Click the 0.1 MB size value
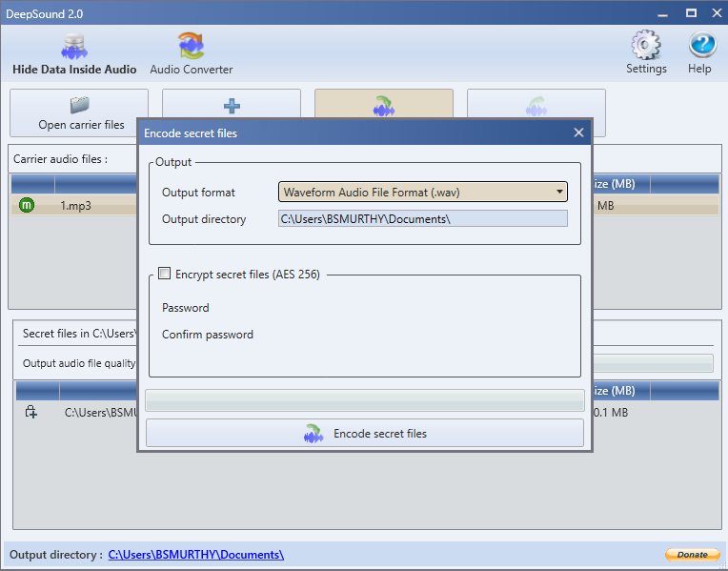728x571 pixels. pos(611,412)
